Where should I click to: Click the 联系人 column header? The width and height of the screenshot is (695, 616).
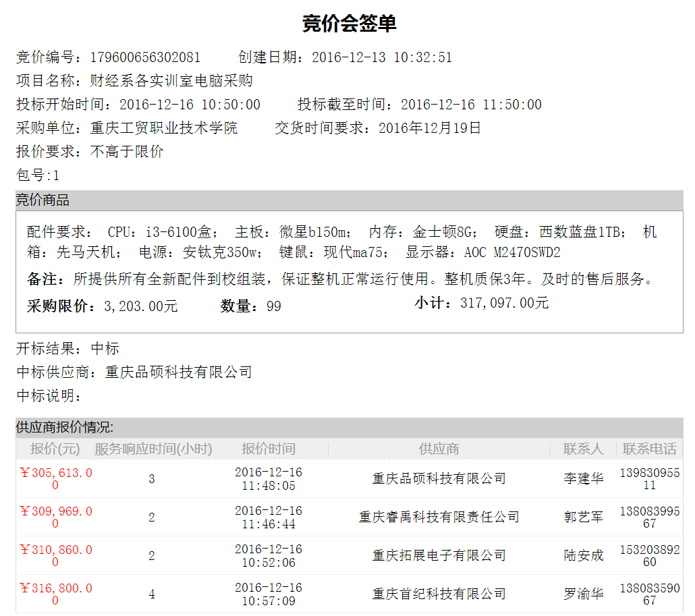point(583,449)
